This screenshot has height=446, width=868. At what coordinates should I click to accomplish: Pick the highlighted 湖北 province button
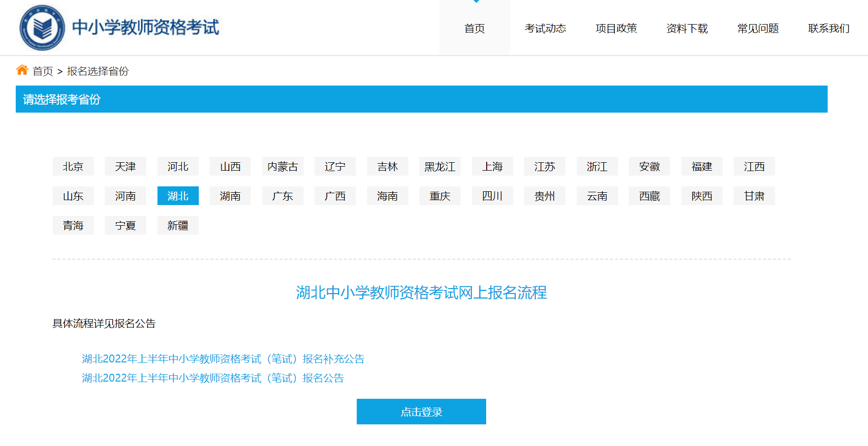178,196
